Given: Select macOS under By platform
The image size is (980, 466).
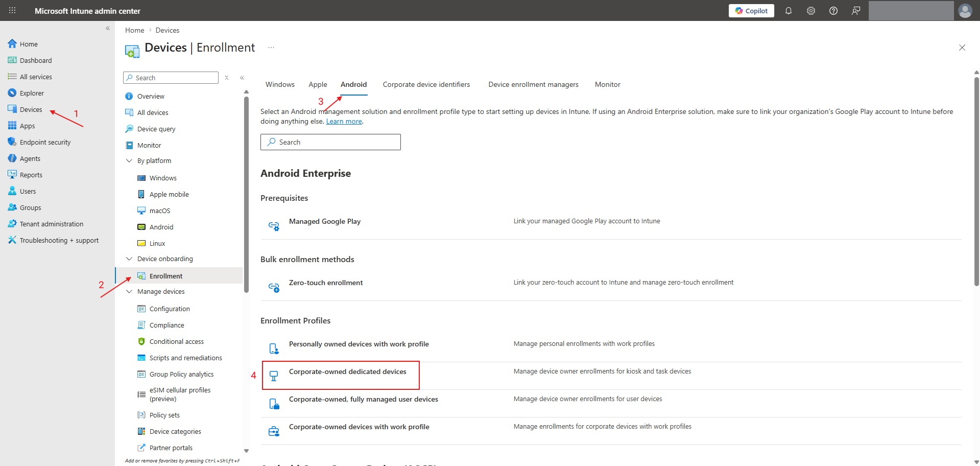Looking at the screenshot, I should pos(160,211).
